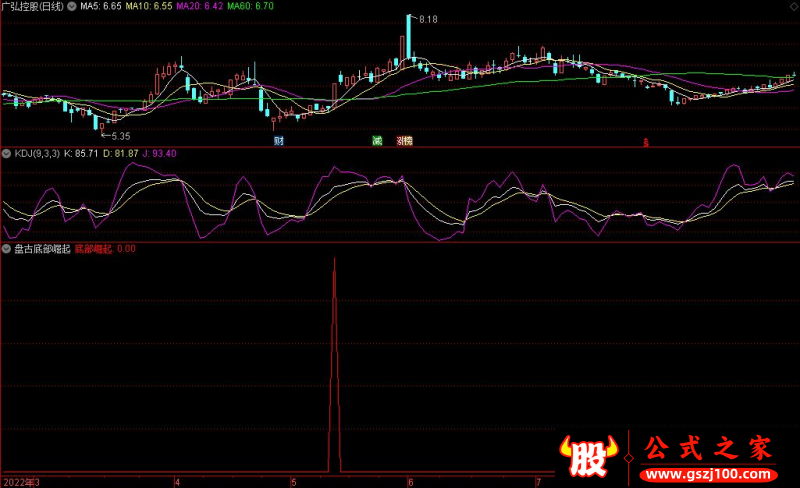Click the small red marker below July candles
Viewport: 800px width, 488px height.
point(646,142)
